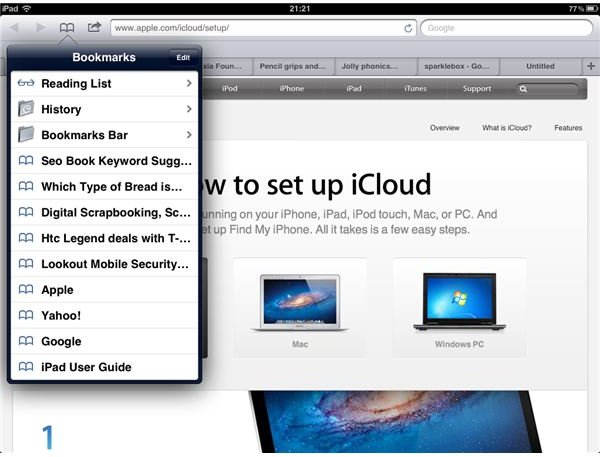Open Htc Legend deals with T-... bookmark
This screenshot has height=457, width=600.
point(104,238)
